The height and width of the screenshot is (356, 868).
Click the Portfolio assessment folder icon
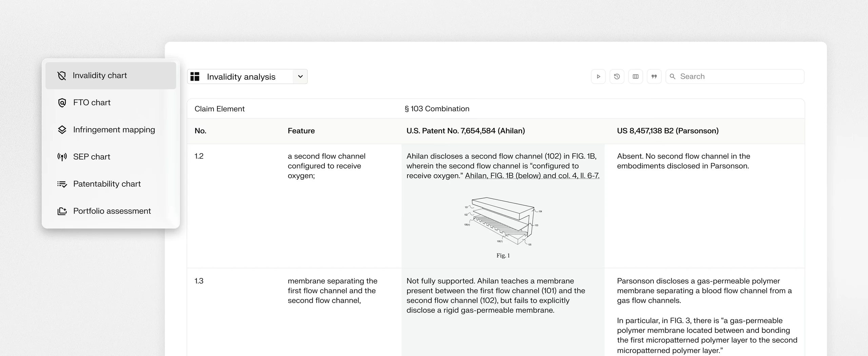coord(62,211)
